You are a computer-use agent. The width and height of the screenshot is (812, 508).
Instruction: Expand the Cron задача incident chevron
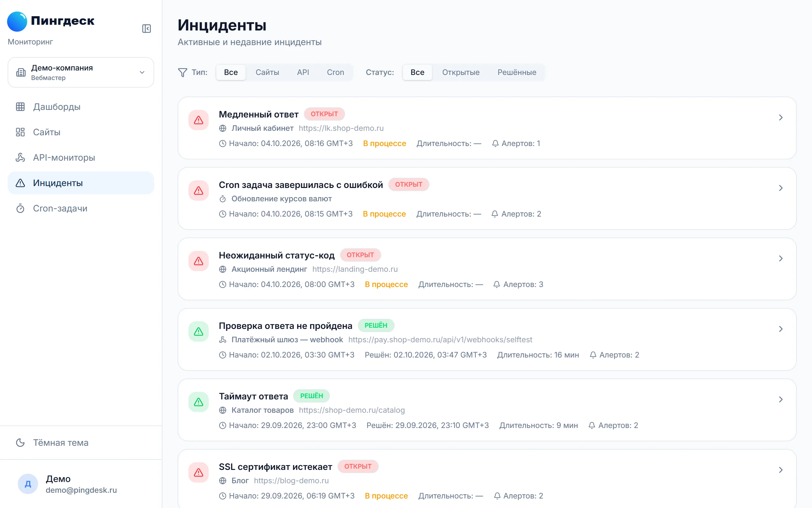781,188
